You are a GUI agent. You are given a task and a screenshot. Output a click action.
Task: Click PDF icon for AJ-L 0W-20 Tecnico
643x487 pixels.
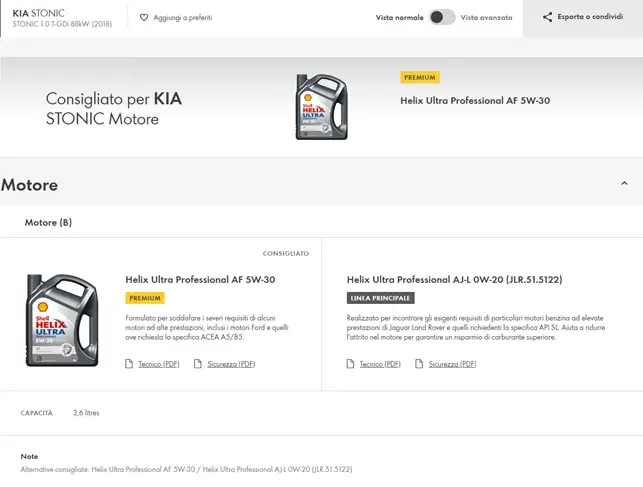(x=350, y=364)
